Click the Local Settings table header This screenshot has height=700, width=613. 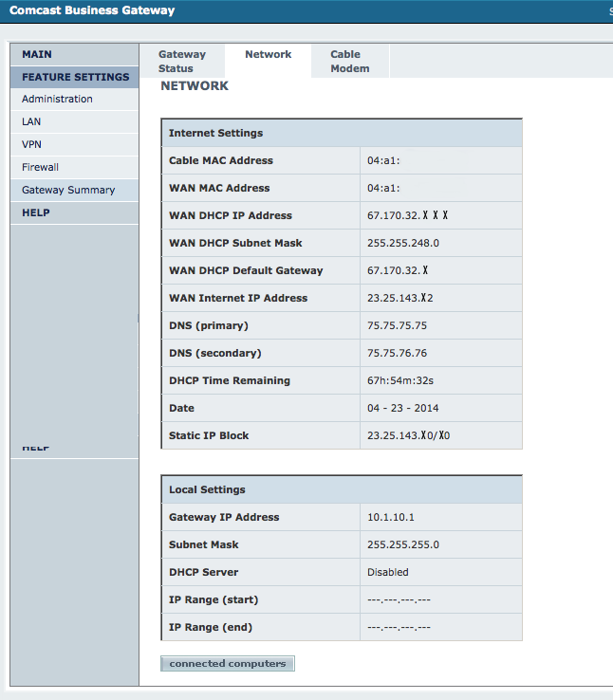tap(342, 489)
